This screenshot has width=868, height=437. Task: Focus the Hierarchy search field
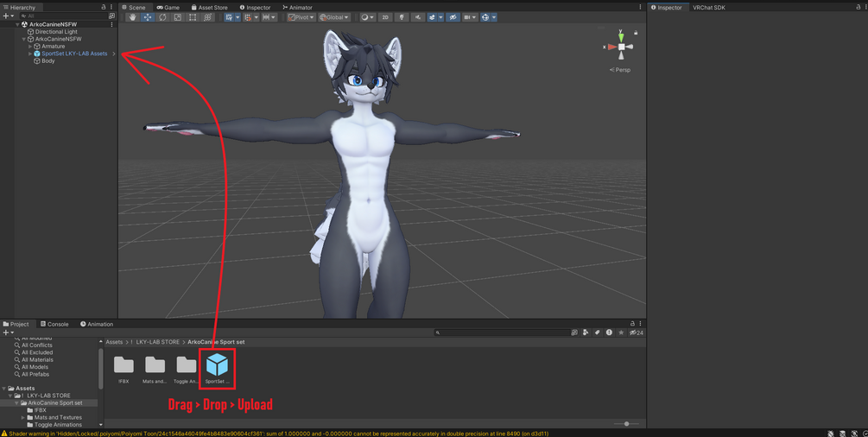click(63, 16)
